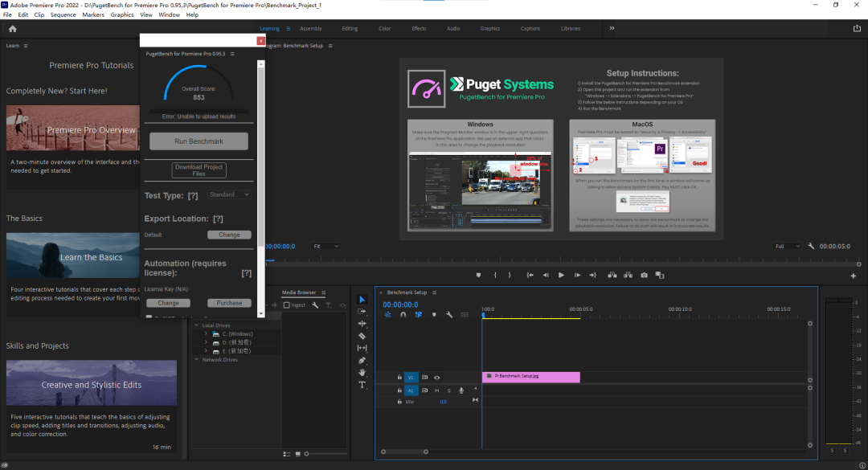Toggle V1 track output eye

(x=437, y=377)
